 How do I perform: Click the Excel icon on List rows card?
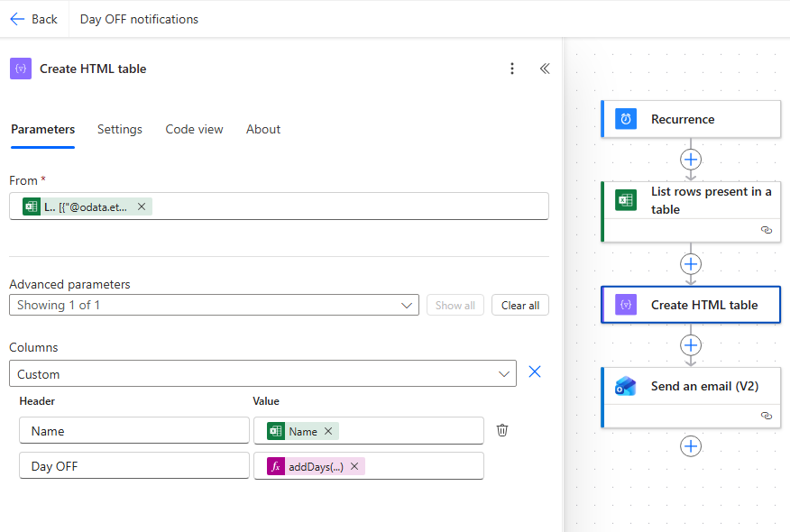click(626, 200)
